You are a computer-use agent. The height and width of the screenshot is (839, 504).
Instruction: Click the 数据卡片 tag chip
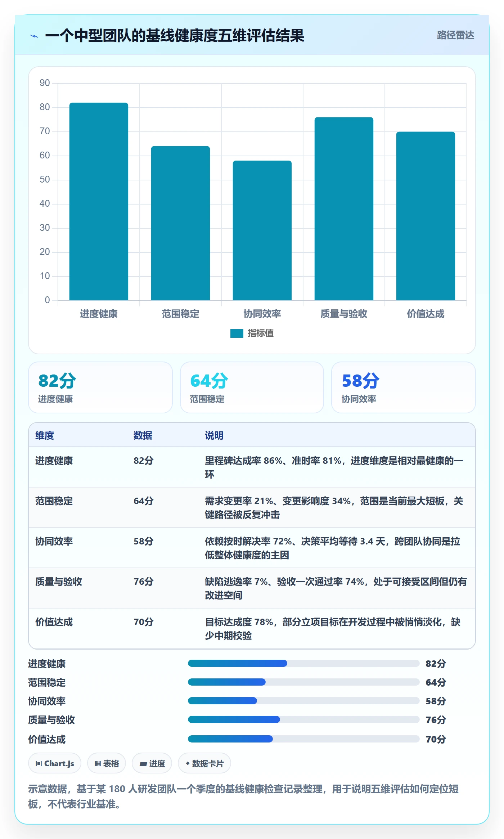[204, 763]
